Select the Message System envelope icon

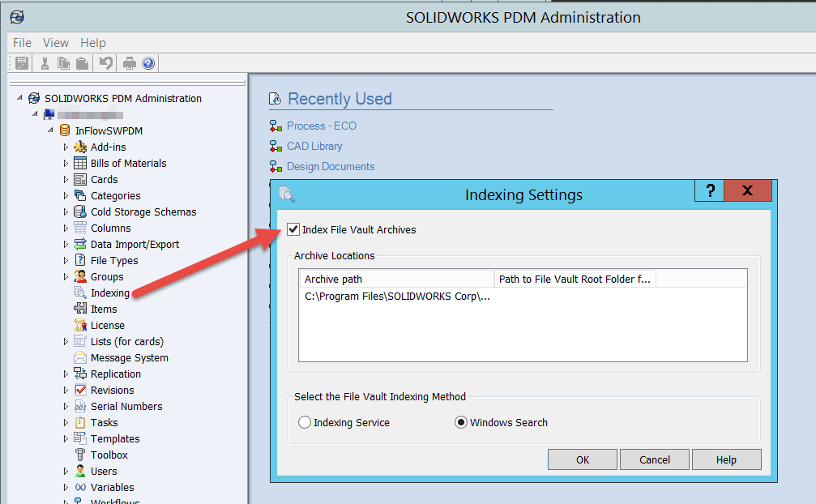(80, 357)
